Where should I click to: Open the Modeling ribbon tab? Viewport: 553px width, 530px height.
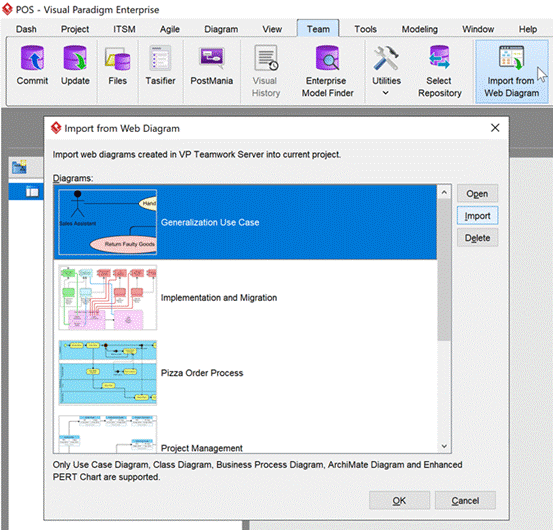pyautogui.click(x=420, y=29)
